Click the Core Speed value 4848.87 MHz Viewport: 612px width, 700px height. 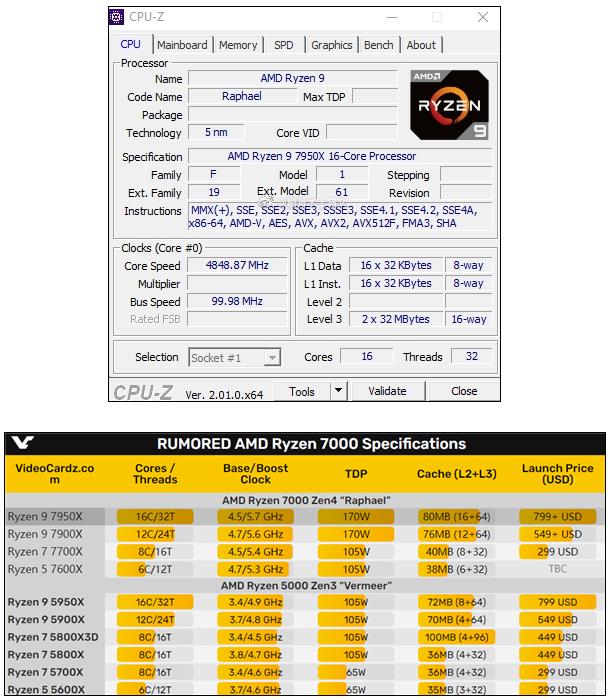[237, 265]
